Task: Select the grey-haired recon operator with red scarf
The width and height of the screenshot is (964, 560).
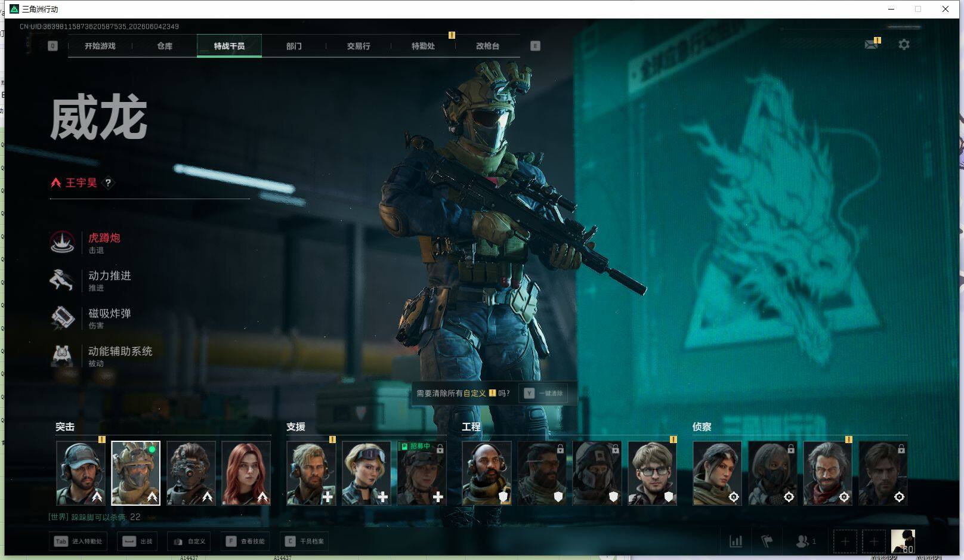Action: [828, 473]
